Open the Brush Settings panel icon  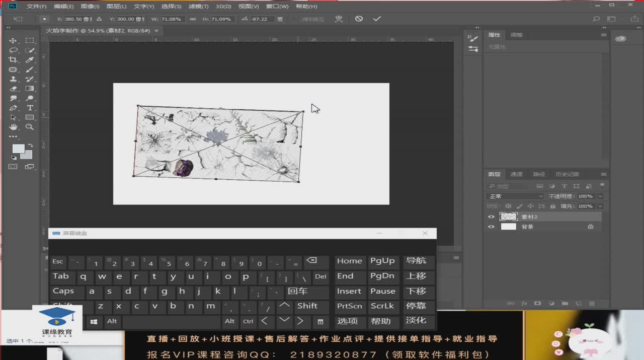point(473,39)
